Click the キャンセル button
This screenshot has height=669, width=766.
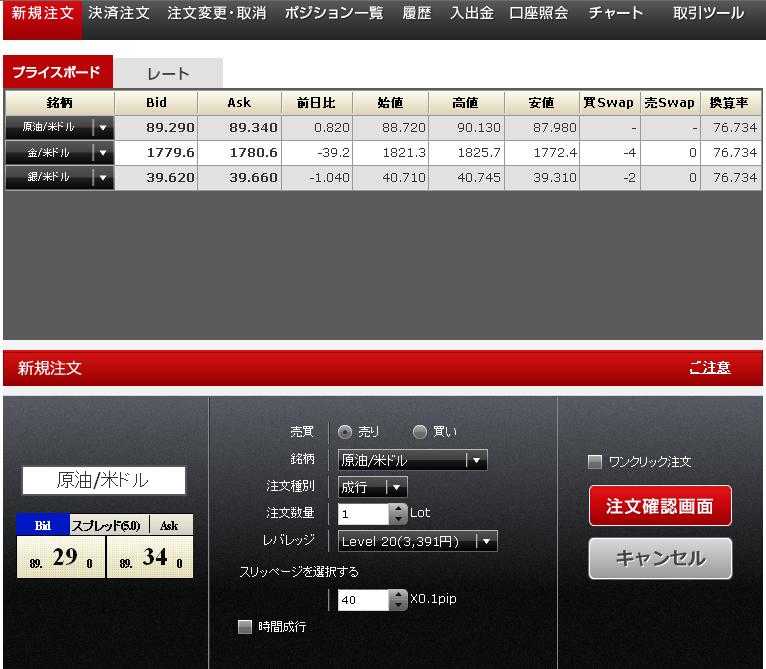point(660,558)
